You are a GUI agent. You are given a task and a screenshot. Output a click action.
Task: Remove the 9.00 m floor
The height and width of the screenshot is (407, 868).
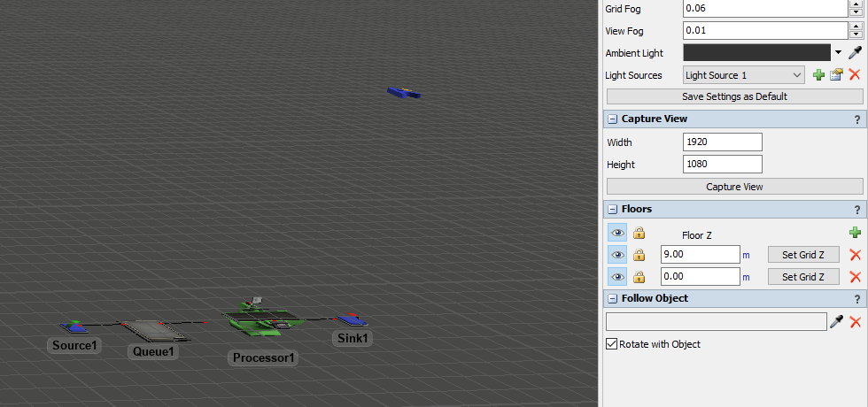point(856,255)
